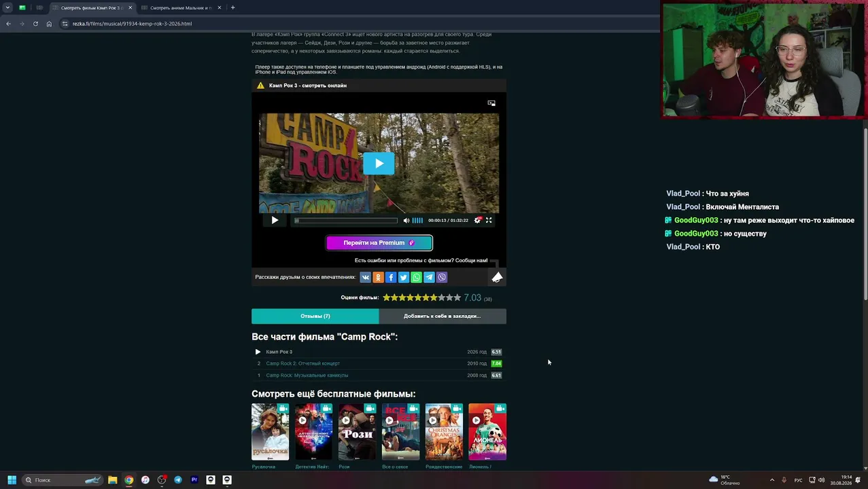Rate the film ten stars

coord(457,297)
